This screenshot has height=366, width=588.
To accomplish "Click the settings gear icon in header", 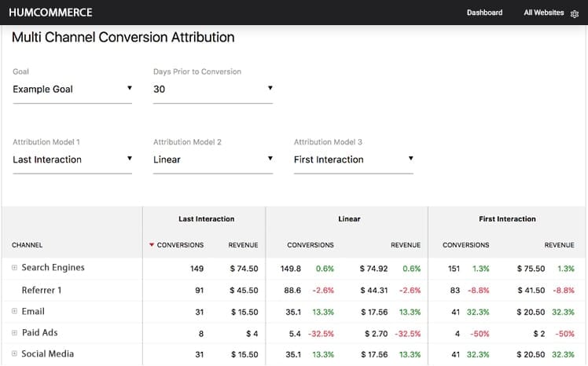I will [574, 13].
